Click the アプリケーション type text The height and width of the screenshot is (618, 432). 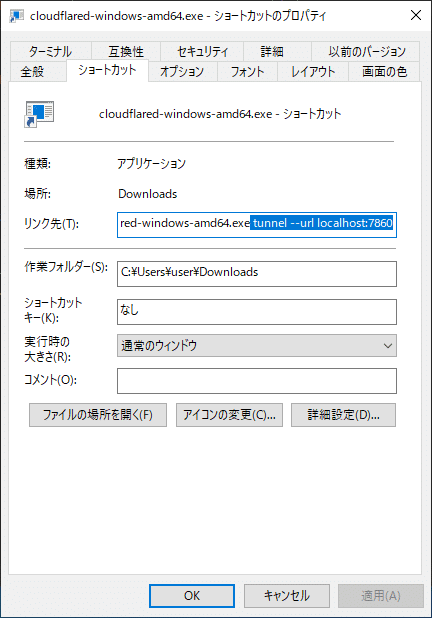151,164
